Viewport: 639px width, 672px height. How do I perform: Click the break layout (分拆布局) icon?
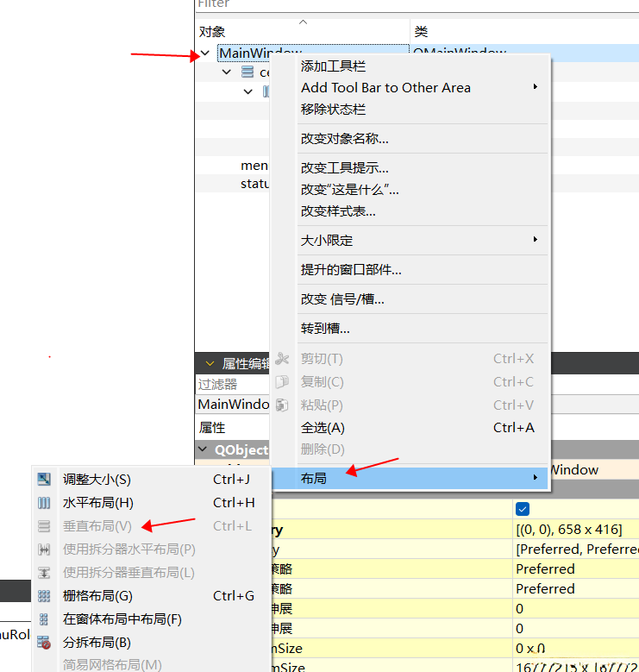44,643
